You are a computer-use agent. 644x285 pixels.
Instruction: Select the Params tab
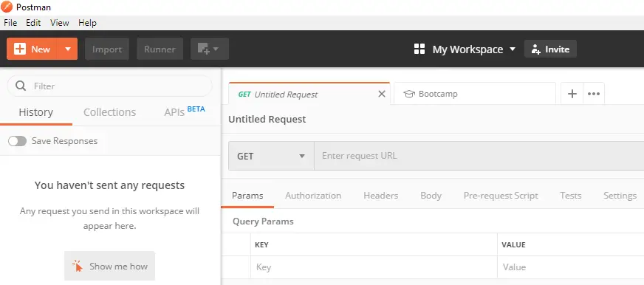point(247,196)
